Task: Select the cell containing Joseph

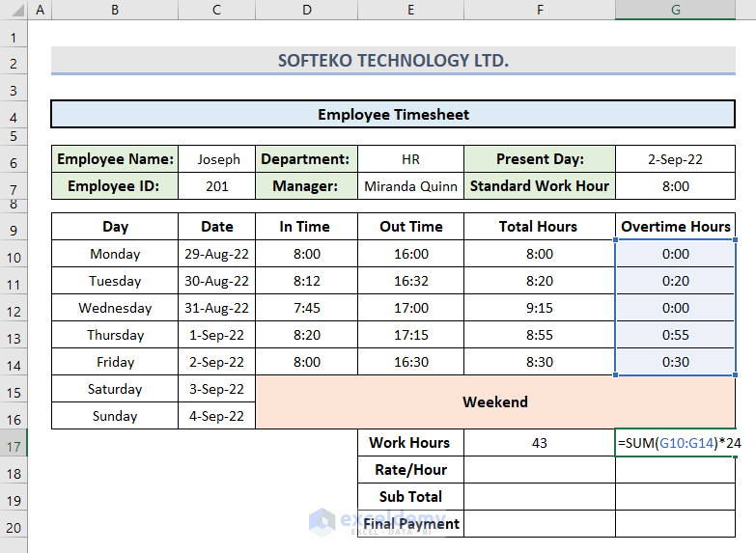Action: [x=216, y=159]
